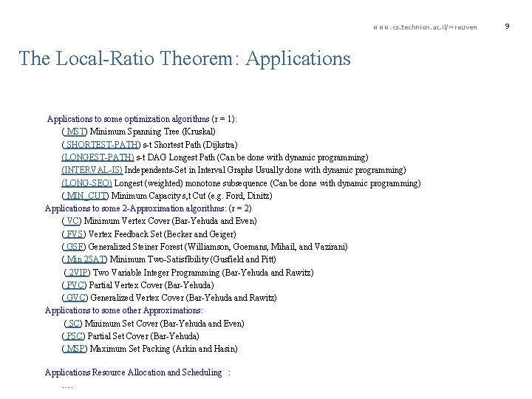Click the slide number 9
Viewport: 532px width, 399px height.
pos(507,27)
